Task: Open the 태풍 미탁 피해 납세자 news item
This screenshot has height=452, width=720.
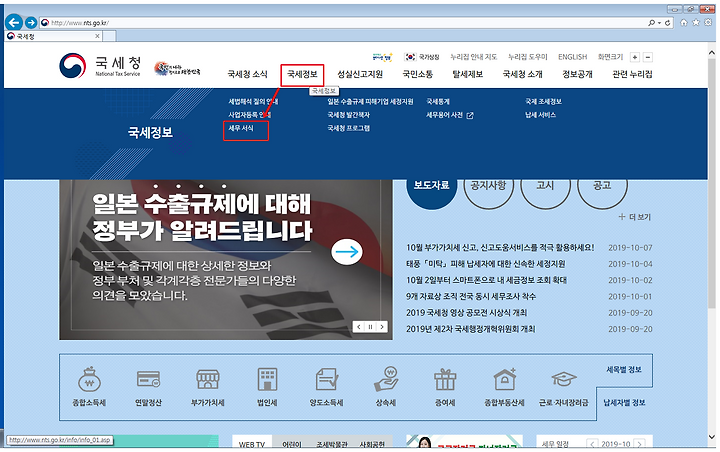Action: pyautogui.click(x=485, y=264)
